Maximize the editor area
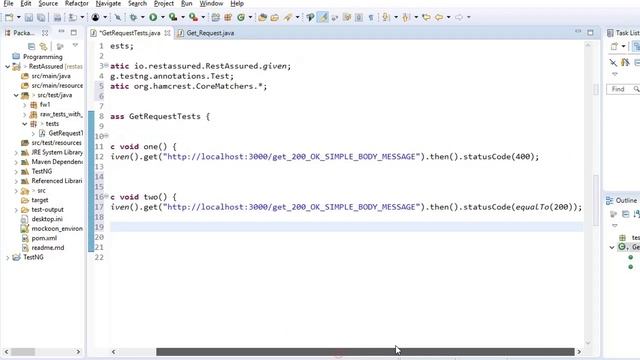Image resolution: width=640 pixels, height=360 pixels. coord(590,32)
